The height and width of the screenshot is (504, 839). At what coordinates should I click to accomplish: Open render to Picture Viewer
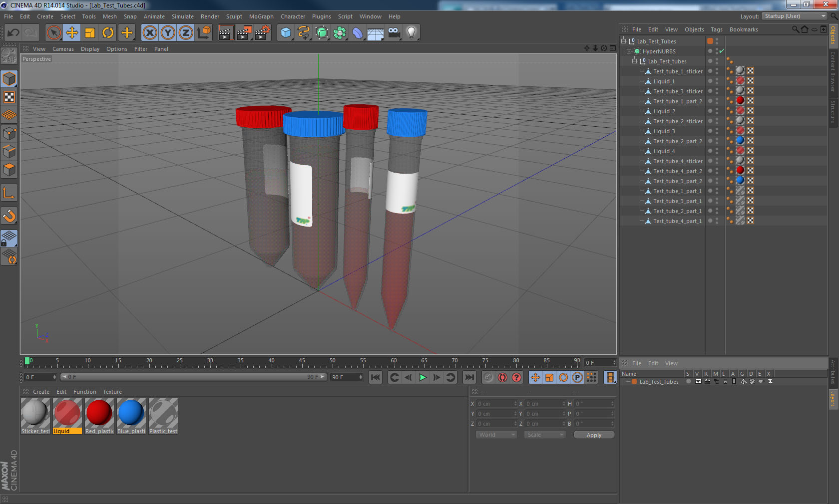click(244, 33)
